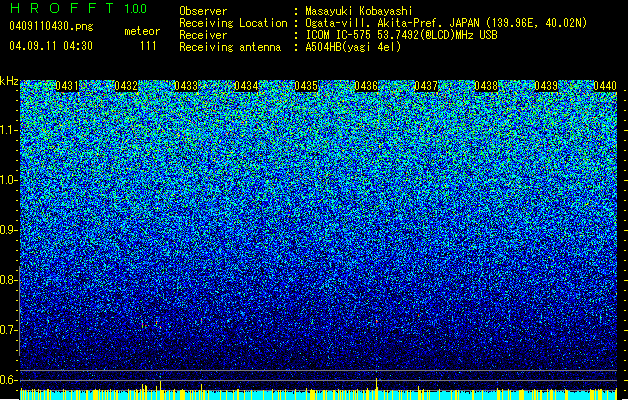Click the 0440 time marker
Image resolution: width=629 pixels, height=400 pixels.
click(605, 86)
